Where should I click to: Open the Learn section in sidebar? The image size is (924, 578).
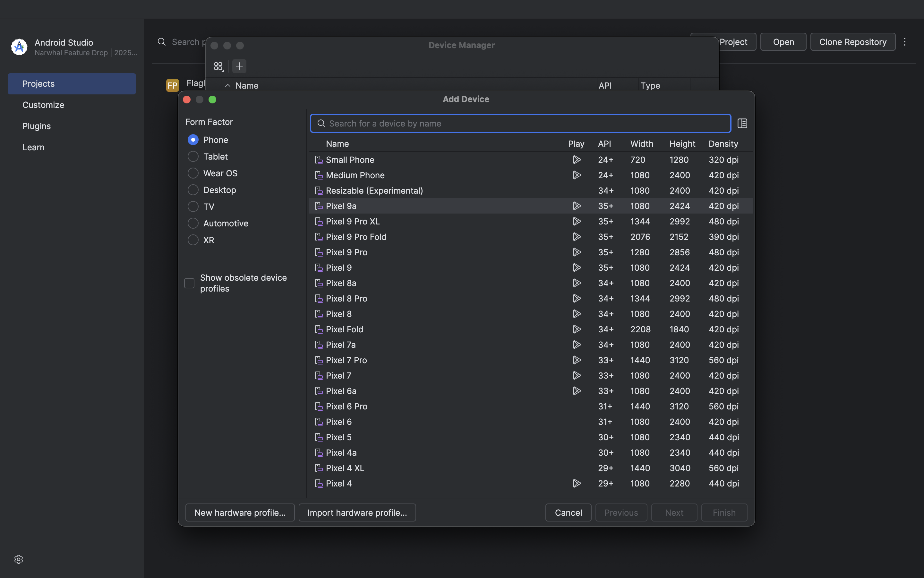click(x=72, y=147)
